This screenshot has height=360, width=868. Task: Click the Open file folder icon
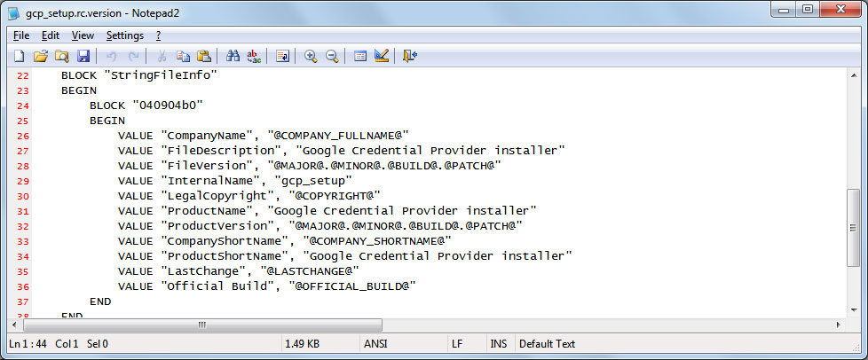coord(41,56)
